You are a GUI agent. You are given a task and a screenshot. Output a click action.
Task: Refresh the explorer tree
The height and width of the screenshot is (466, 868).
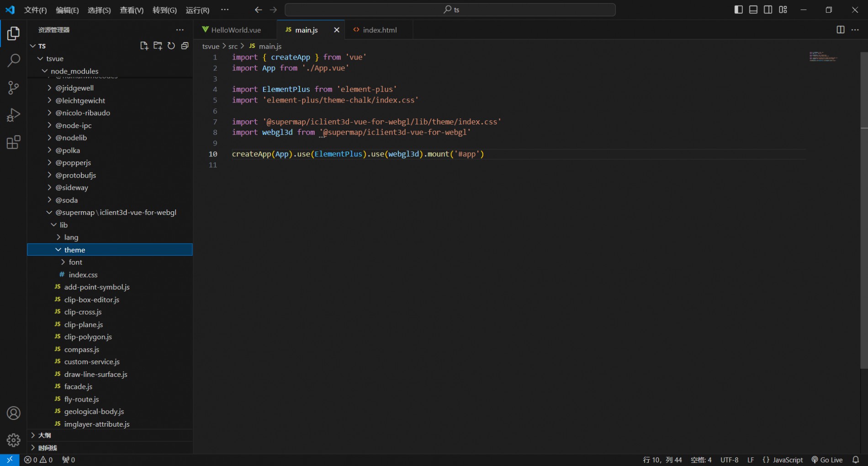click(x=171, y=46)
